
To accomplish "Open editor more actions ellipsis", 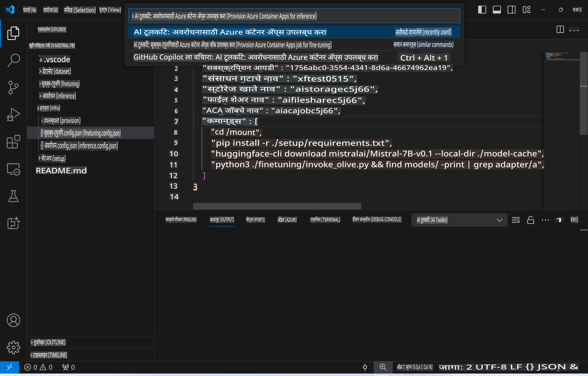I will [574, 30].
